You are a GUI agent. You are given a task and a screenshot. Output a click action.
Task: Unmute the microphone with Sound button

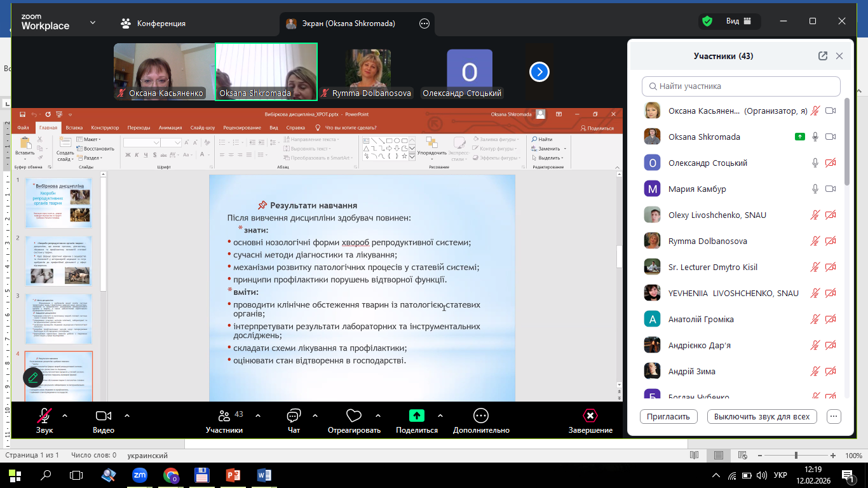click(44, 417)
